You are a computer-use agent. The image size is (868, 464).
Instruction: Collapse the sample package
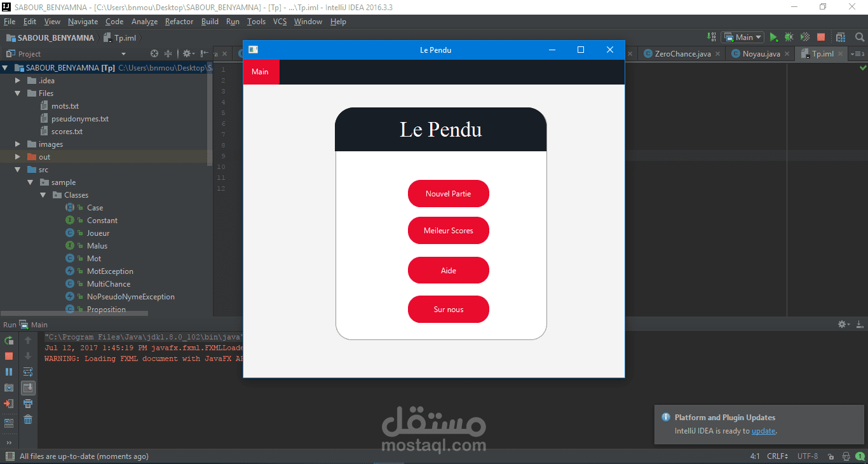pyautogui.click(x=31, y=182)
